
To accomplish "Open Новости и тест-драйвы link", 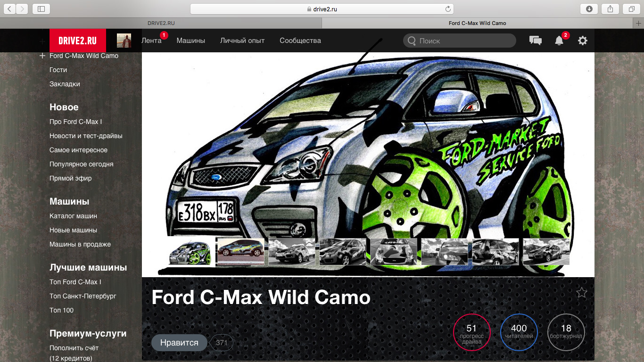I will pyautogui.click(x=86, y=136).
